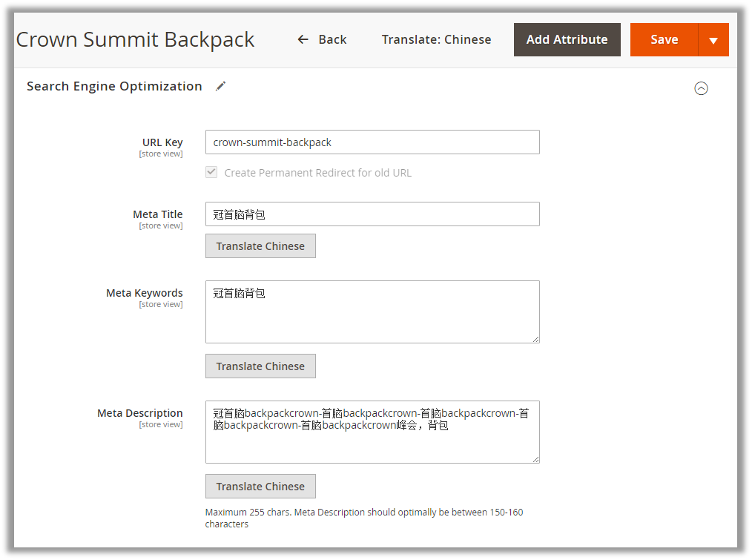752x560 pixels.
Task: Click Translate: Chinese in the header
Action: (x=436, y=40)
